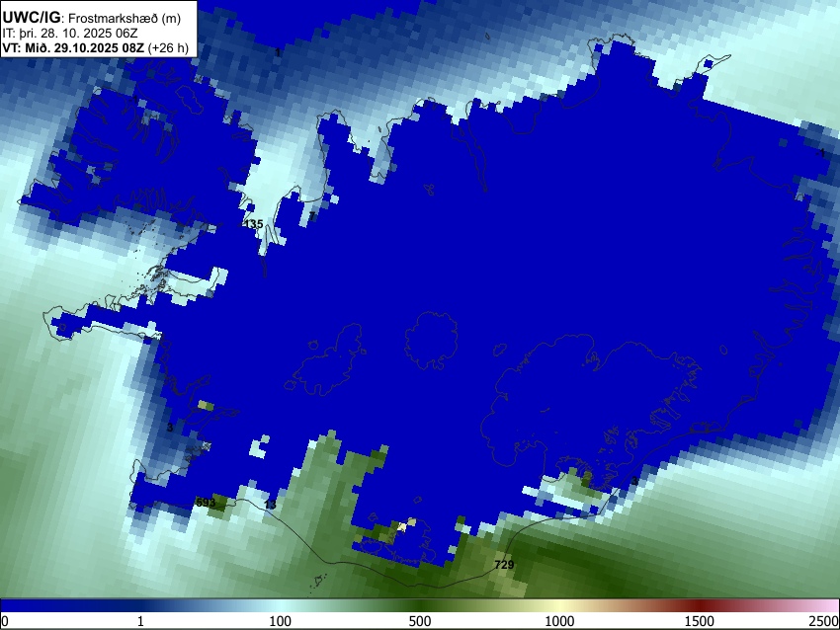The height and width of the screenshot is (630, 840).
Task: Click the dark red section of color bar
Action: coord(700,605)
